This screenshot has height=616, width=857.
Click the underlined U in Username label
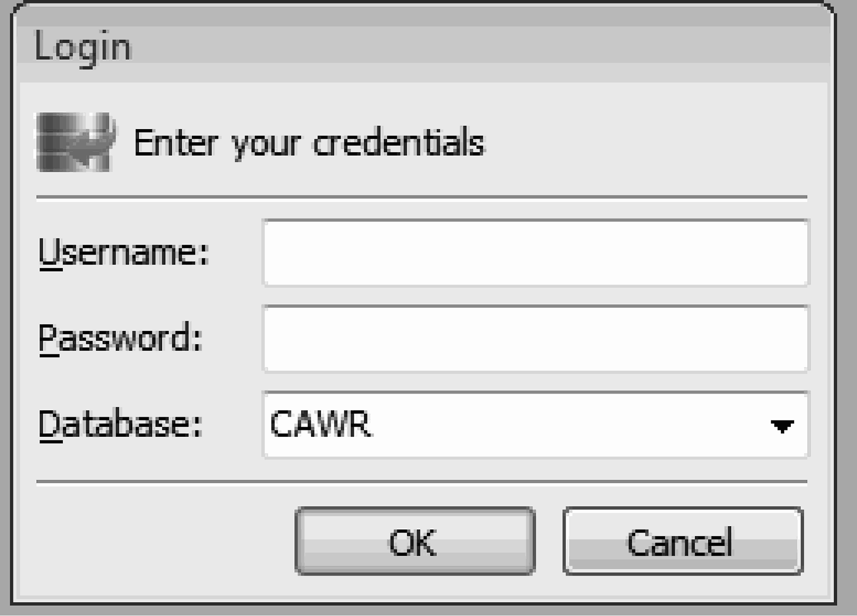click(50, 253)
